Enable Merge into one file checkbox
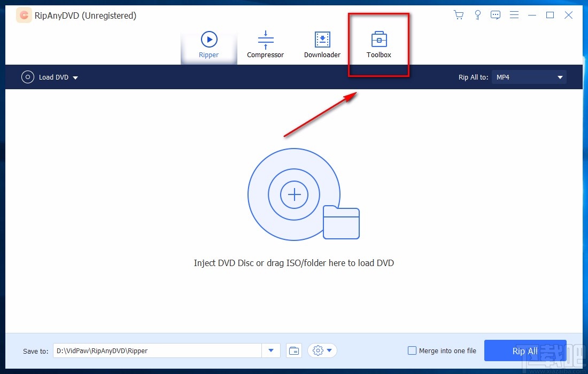The height and width of the screenshot is (374, 588). pos(412,351)
